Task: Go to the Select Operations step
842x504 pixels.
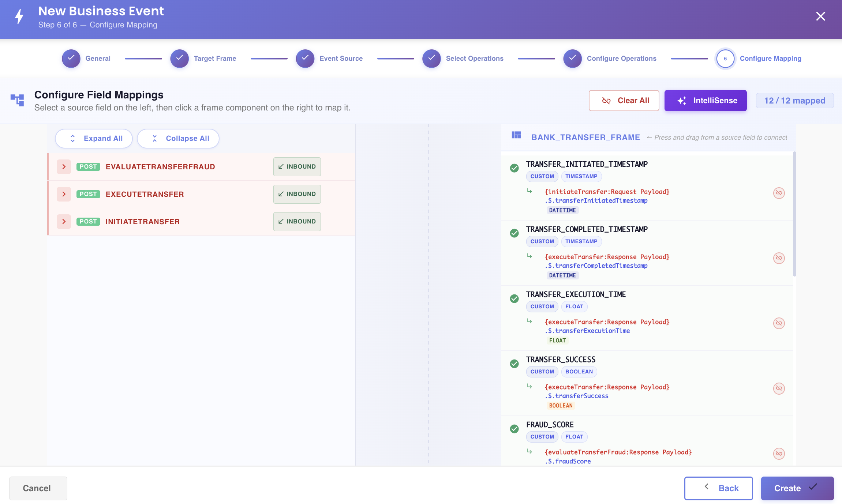Action: pyautogui.click(x=463, y=59)
